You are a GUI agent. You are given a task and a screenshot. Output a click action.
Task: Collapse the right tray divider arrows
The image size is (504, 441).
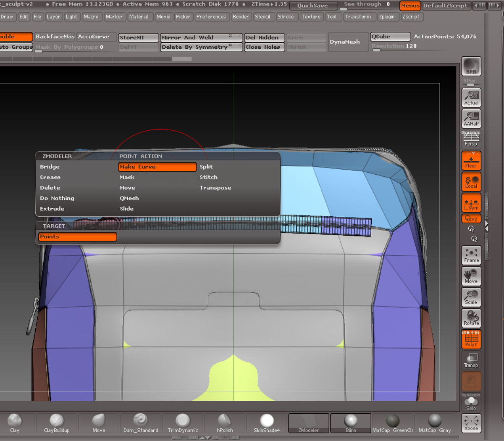pos(487,226)
